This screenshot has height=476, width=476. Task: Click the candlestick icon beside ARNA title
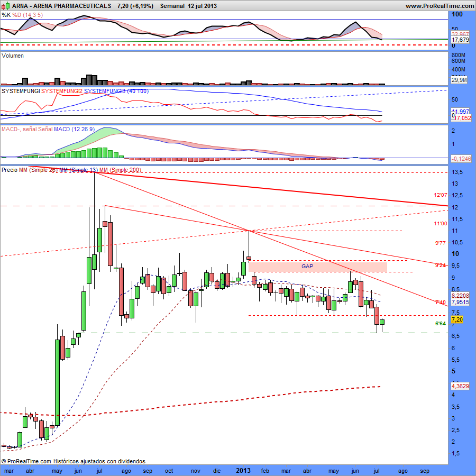pyautogui.click(x=6, y=5)
